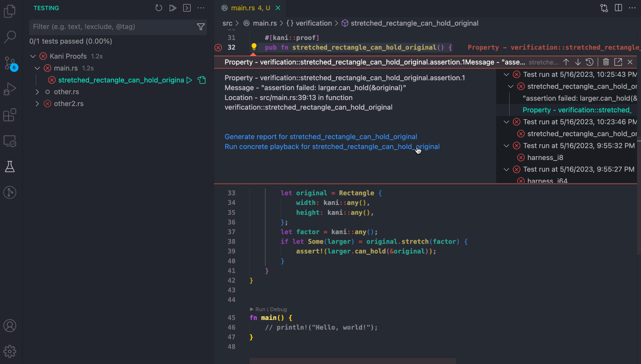Open the Remote Explorer view

click(x=10, y=141)
